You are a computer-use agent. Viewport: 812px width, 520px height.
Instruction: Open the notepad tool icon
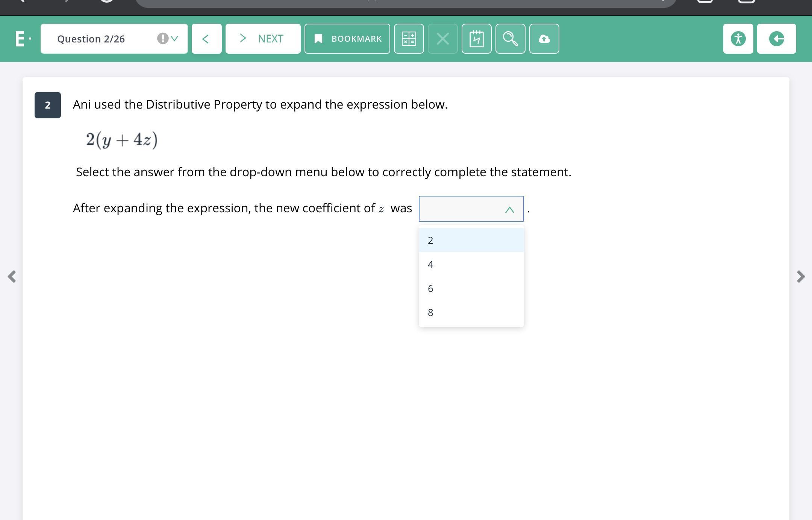(476, 39)
